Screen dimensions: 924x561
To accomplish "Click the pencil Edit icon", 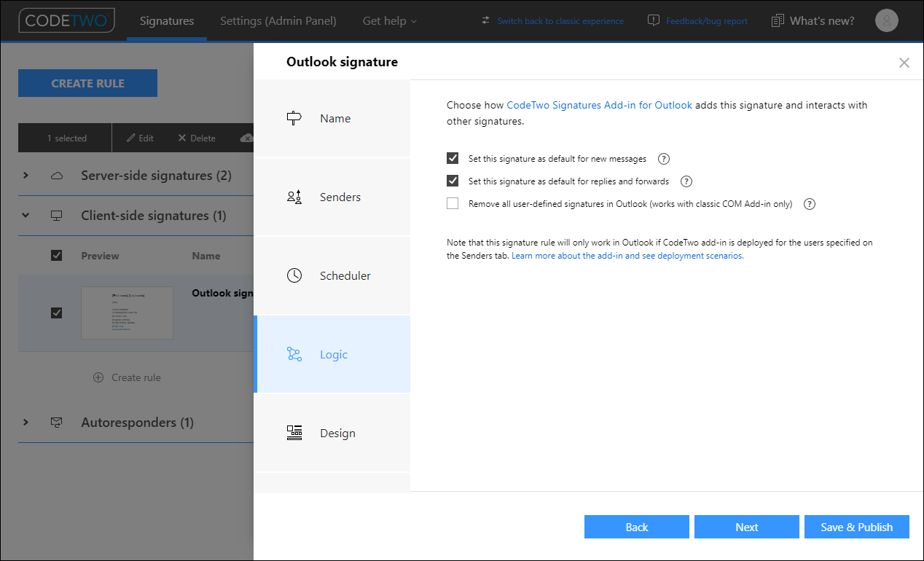I will pyautogui.click(x=130, y=138).
